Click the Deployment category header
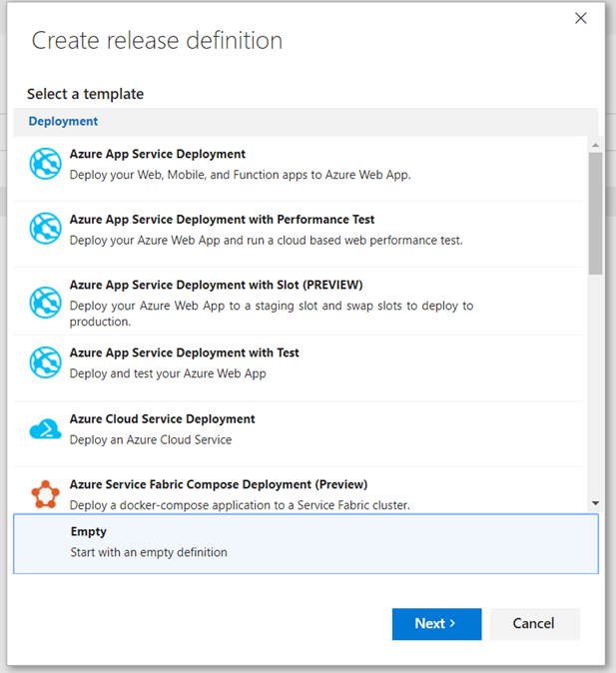This screenshot has height=673, width=616. 63,122
